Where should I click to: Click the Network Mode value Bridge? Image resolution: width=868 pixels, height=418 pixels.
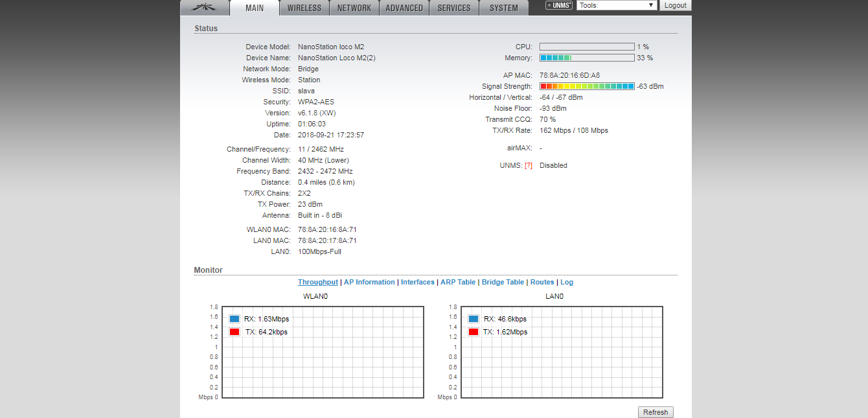(x=308, y=69)
